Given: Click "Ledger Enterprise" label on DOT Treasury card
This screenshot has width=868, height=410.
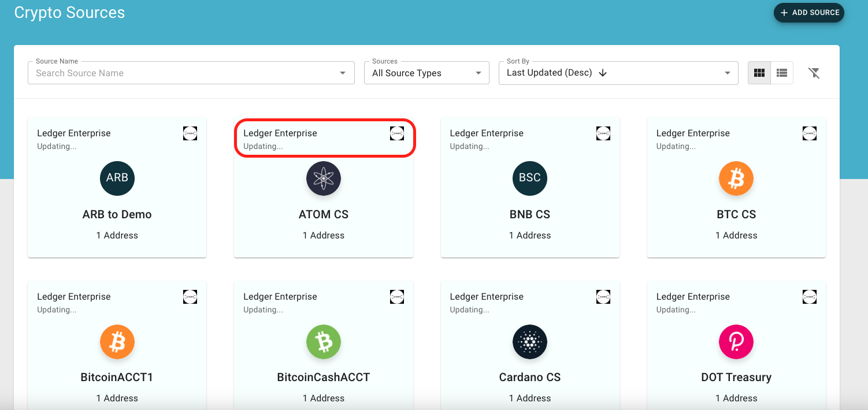Looking at the screenshot, I should click(x=693, y=296).
